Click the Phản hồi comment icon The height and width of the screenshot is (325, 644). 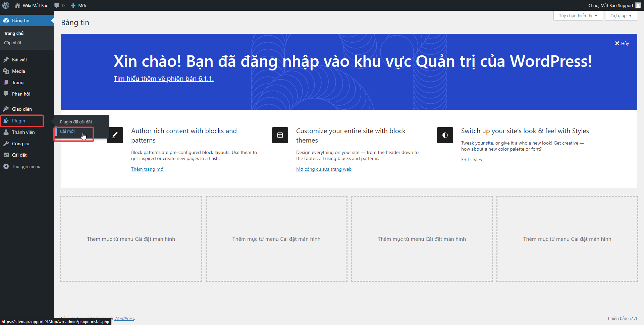6,94
